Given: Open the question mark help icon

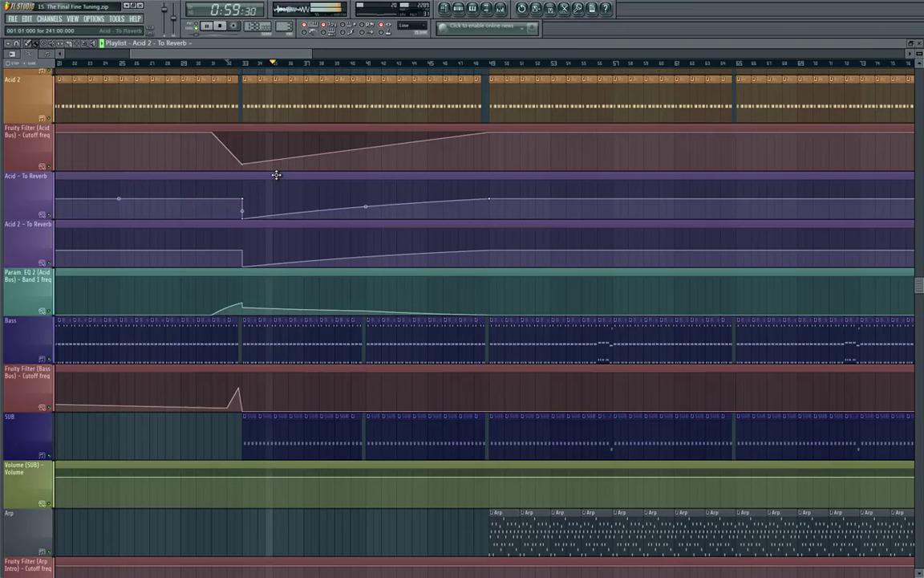Looking at the screenshot, I should [606, 8].
